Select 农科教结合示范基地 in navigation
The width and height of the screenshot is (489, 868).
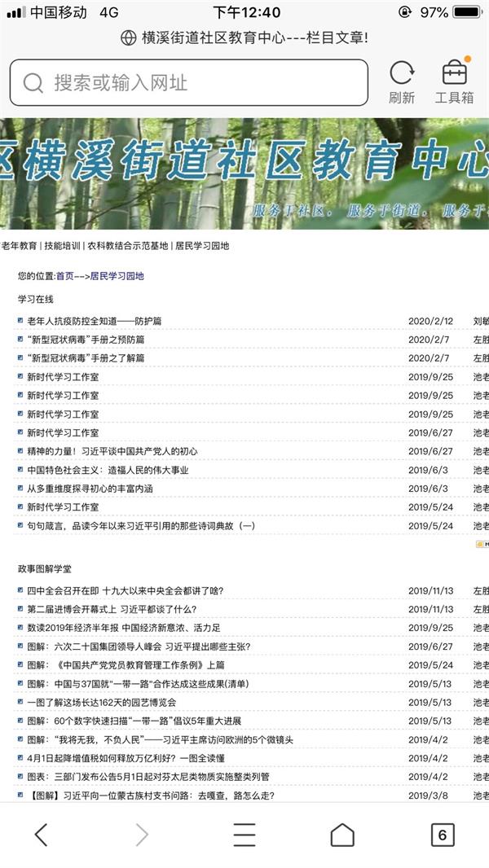[127, 246]
